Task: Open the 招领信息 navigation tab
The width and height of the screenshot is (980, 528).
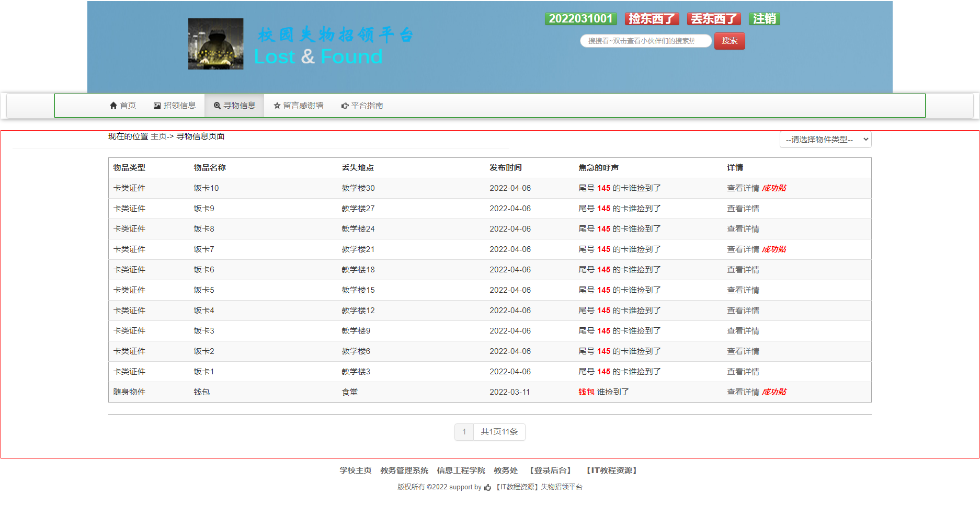Action: pyautogui.click(x=175, y=106)
